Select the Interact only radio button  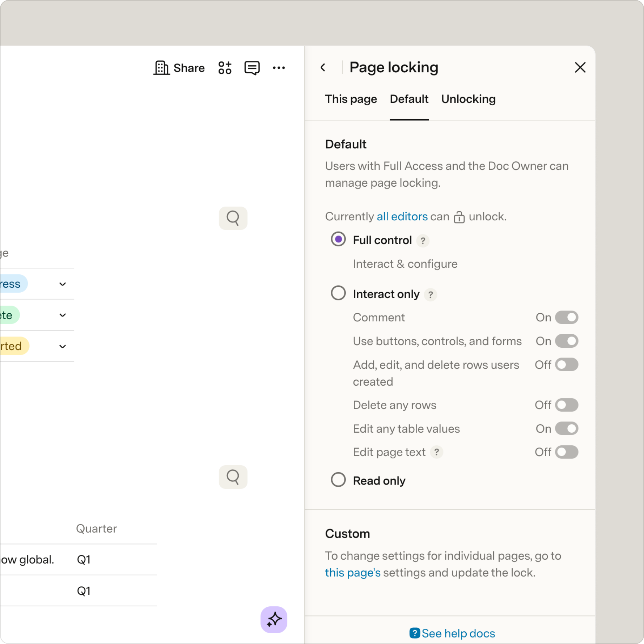(x=338, y=293)
